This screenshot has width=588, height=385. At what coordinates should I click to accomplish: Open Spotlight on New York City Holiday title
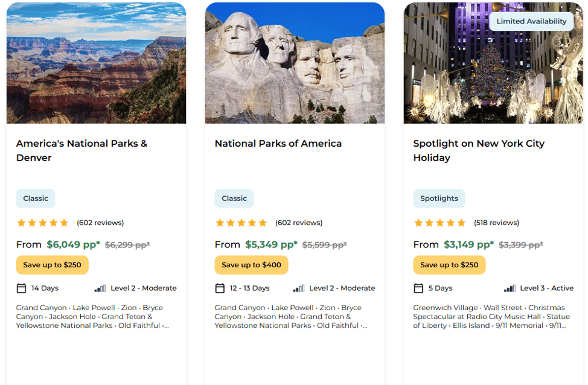coord(479,151)
